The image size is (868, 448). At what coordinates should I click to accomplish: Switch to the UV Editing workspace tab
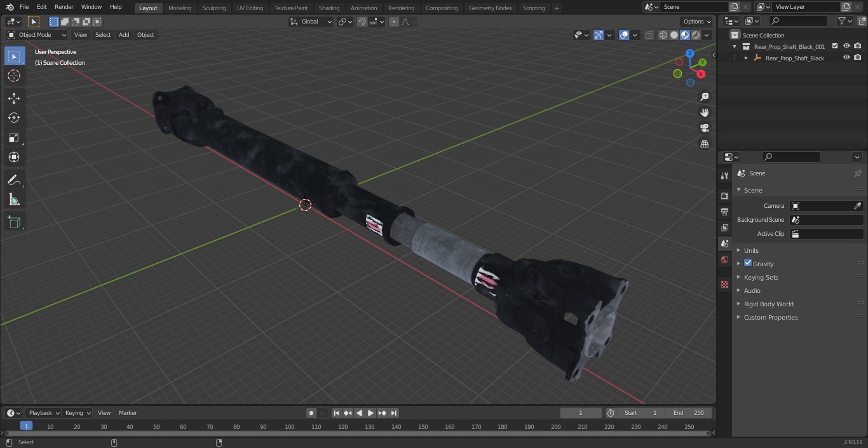250,8
